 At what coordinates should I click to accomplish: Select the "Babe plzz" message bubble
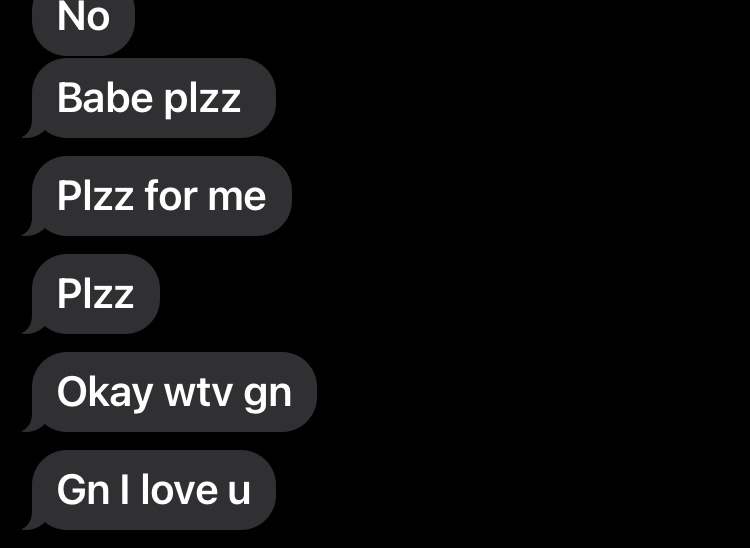[x=154, y=98]
